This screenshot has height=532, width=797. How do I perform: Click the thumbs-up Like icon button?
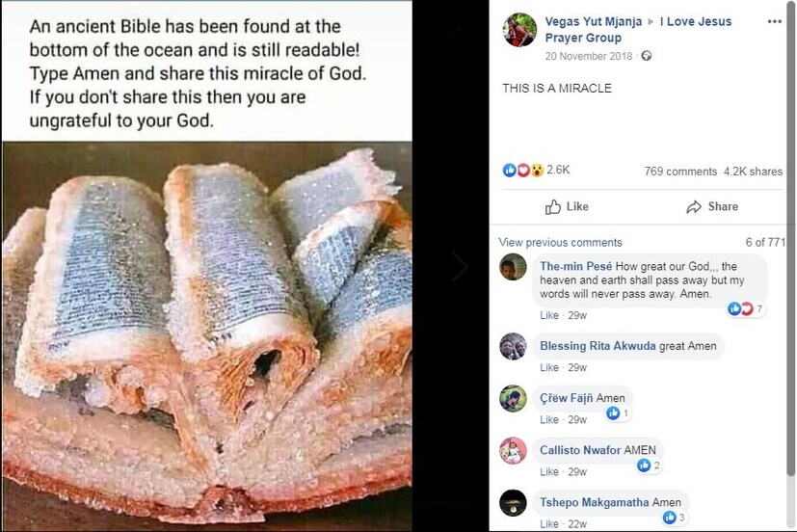pyautogui.click(x=553, y=206)
